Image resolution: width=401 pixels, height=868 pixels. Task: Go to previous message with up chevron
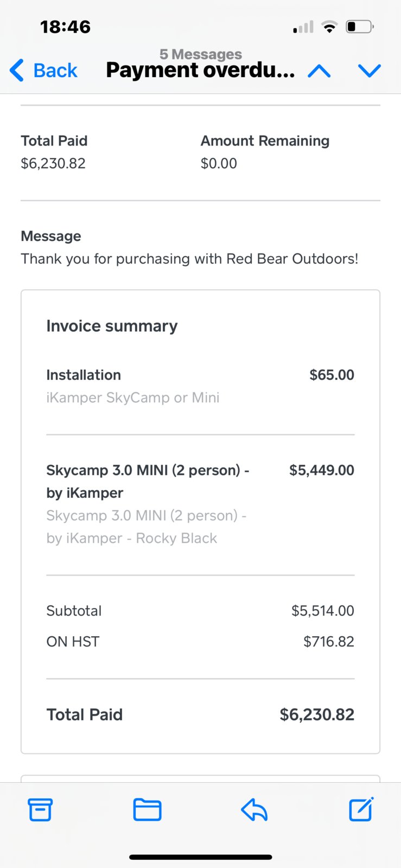(319, 71)
